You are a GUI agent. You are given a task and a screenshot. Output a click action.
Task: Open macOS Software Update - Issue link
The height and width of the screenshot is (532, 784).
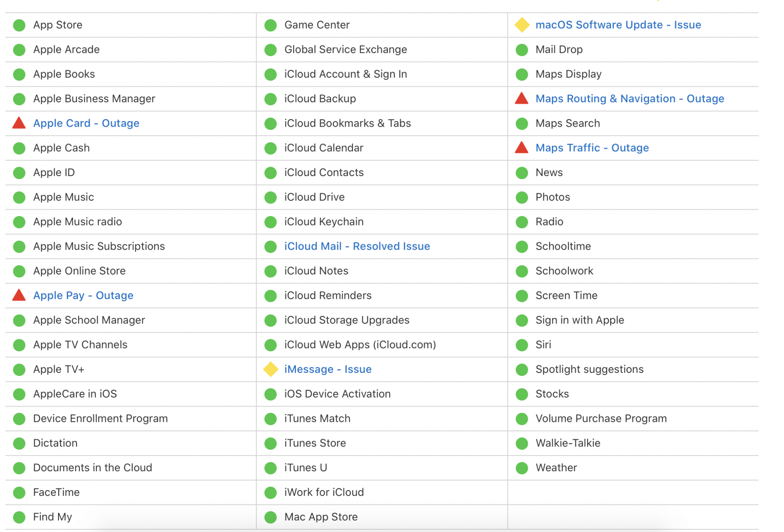pyautogui.click(x=618, y=25)
